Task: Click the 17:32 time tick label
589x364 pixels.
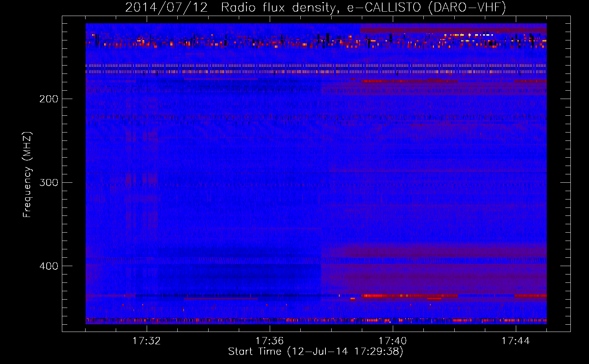Action: pyautogui.click(x=146, y=341)
